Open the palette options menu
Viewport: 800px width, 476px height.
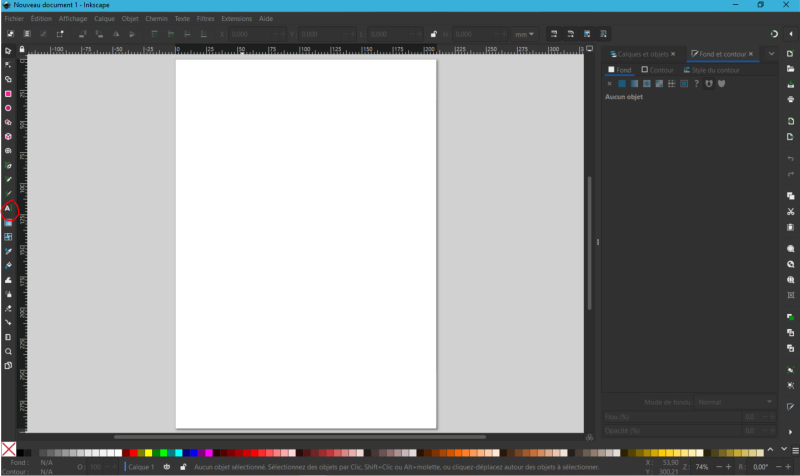[795, 451]
